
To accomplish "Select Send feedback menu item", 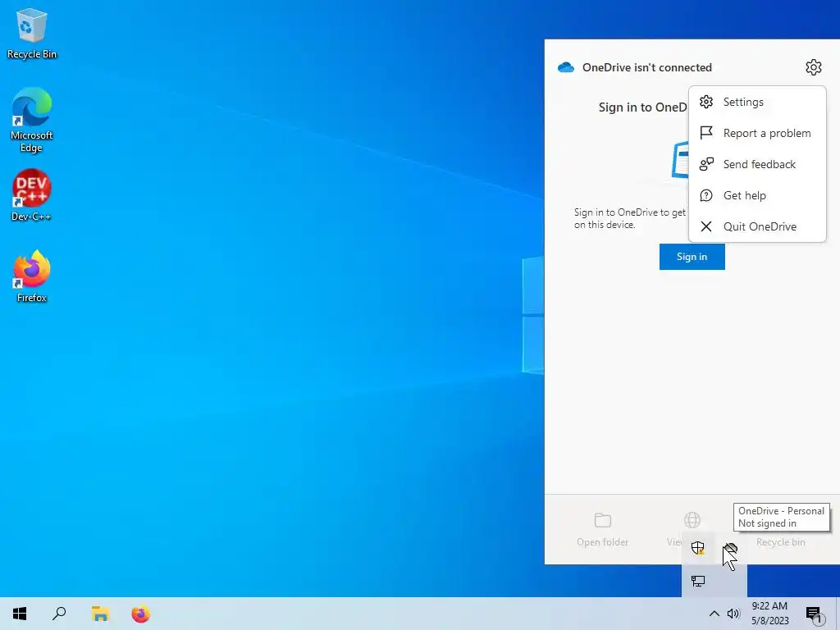I will 757,164.
